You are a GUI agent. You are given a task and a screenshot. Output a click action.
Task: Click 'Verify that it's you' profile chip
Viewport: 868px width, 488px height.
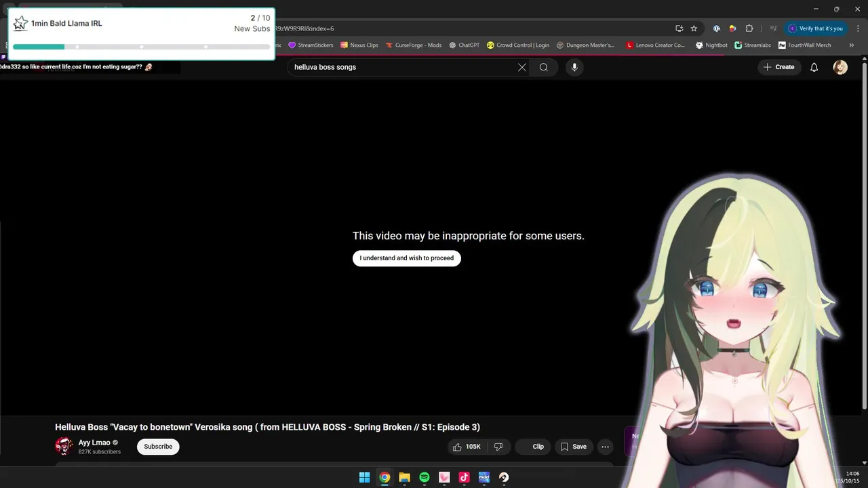click(x=816, y=28)
